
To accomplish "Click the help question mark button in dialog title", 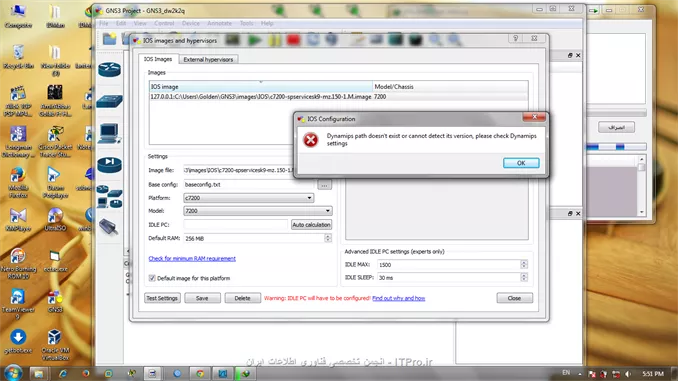I will click(515, 38).
